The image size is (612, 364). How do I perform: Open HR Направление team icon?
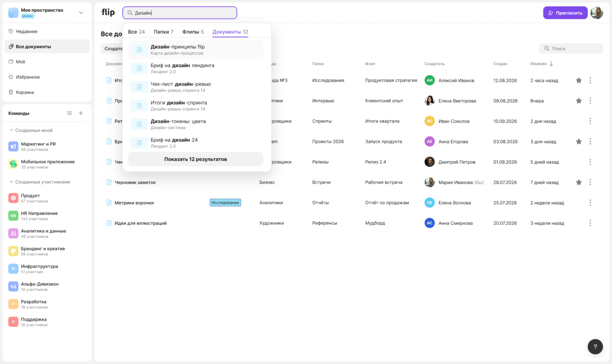pyautogui.click(x=13, y=216)
